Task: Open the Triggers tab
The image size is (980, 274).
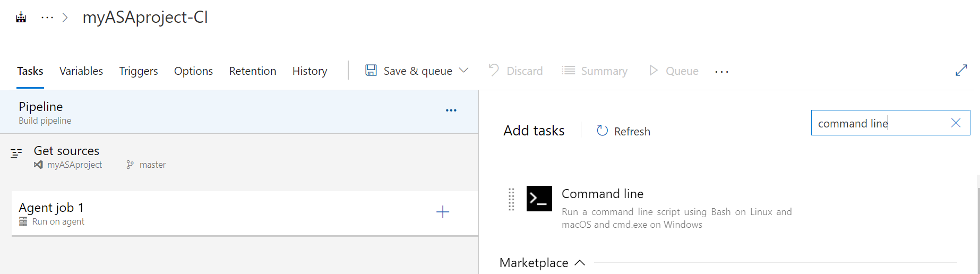Action: (x=139, y=71)
